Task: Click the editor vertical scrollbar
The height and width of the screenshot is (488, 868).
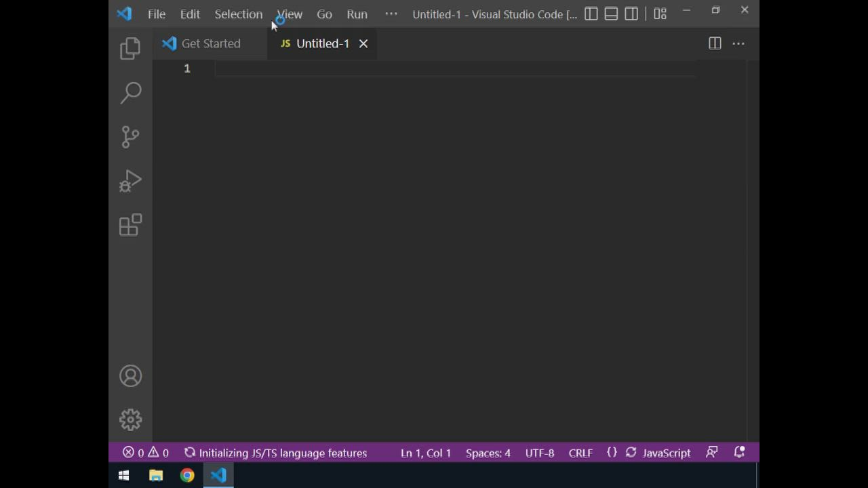Action: tap(753, 251)
